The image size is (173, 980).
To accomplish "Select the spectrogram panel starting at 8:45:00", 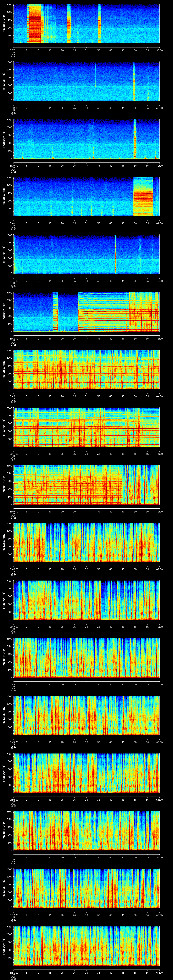I will (87, 485).
